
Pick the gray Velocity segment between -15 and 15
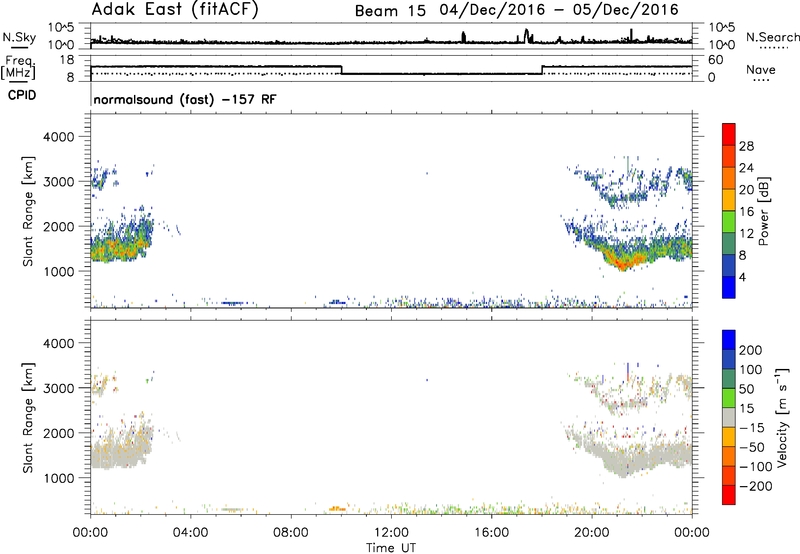[x=729, y=417]
